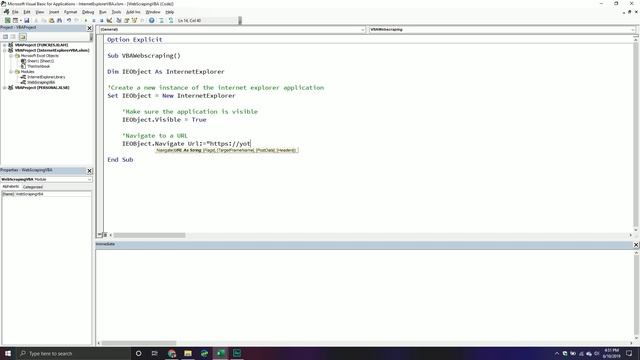
Task: Switch to Alphabetic tab in Properties
Action: pos(11,187)
